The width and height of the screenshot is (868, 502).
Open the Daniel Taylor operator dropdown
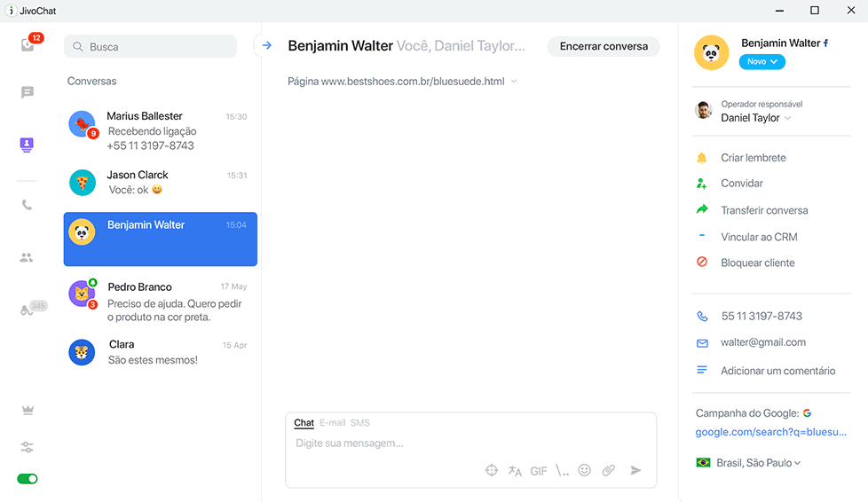755,118
